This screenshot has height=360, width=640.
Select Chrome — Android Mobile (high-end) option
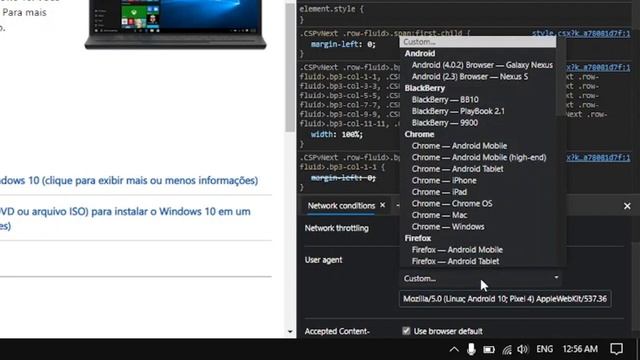coord(479,157)
